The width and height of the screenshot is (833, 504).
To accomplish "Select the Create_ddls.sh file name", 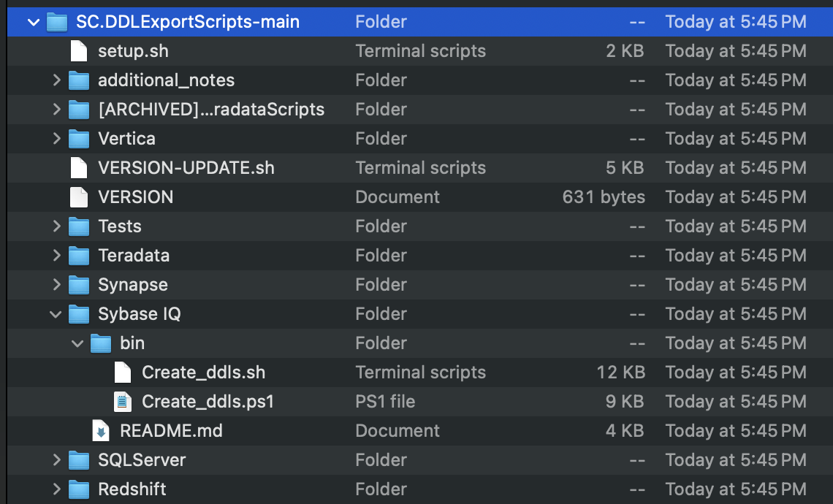I will point(203,373).
